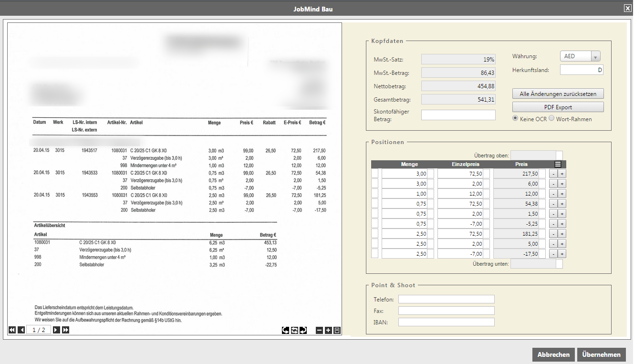Confirm with the Übernehmen button
Viewport: 634px width, 364px height.
601,354
